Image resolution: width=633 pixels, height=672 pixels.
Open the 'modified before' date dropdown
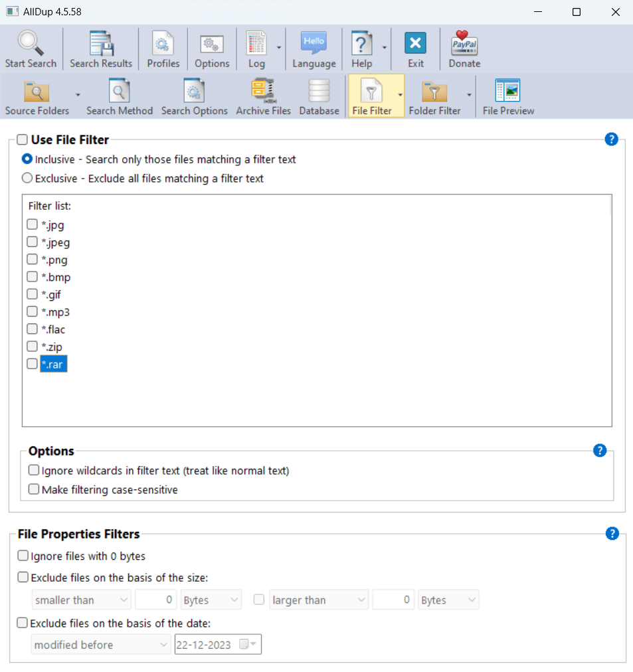click(x=101, y=644)
